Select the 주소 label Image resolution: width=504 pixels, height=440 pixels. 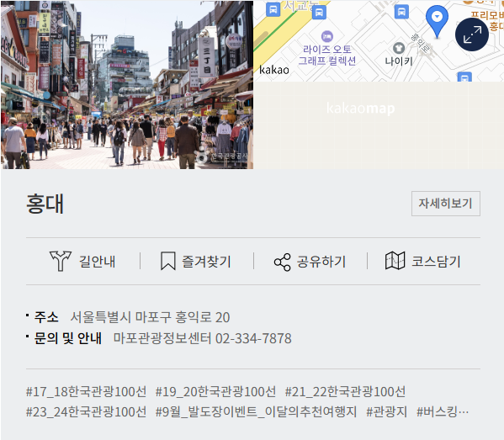point(46,317)
